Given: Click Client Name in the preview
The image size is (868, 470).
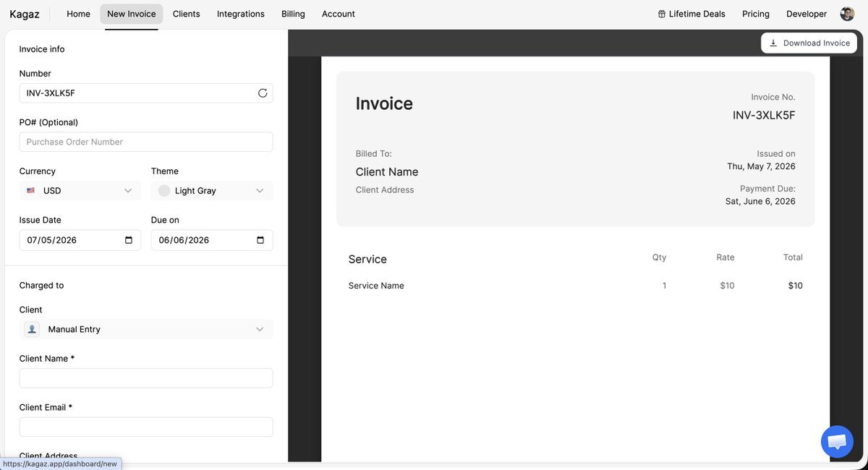Looking at the screenshot, I should point(387,172).
